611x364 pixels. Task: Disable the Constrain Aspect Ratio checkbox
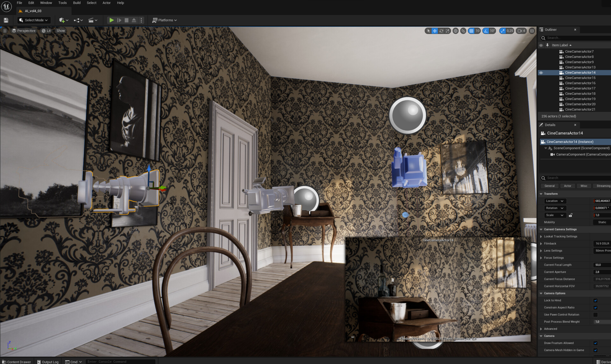click(x=595, y=307)
